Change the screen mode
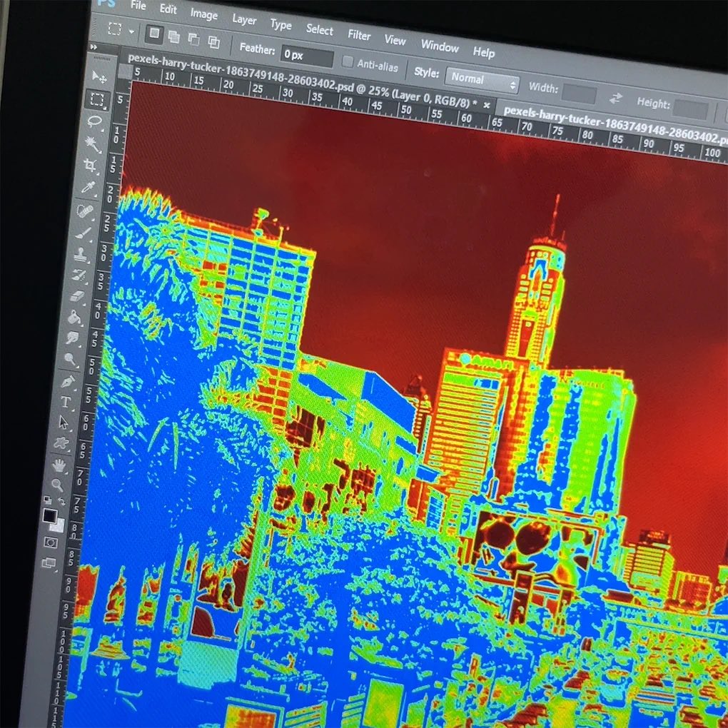The width and height of the screenshot is (728, 728). click(x=49, y=563)
